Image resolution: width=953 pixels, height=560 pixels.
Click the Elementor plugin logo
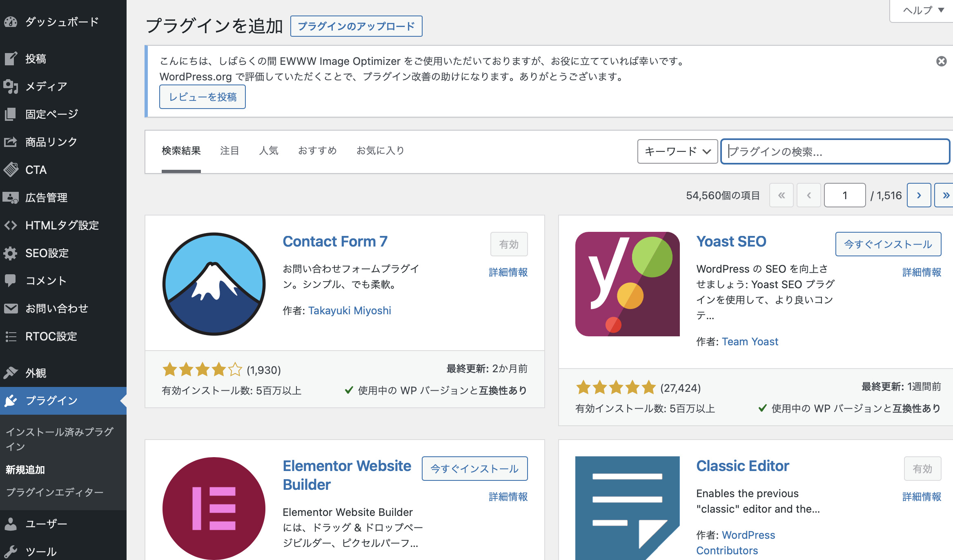[x=214, y=508]
